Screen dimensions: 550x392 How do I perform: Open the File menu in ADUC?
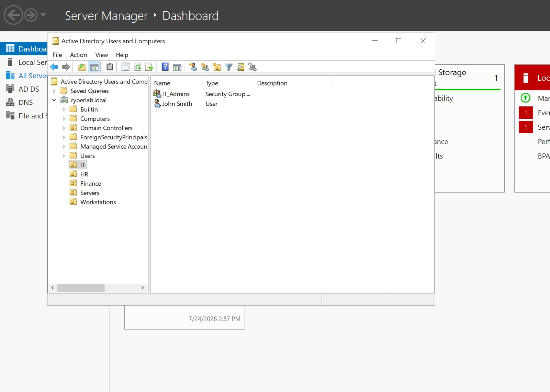(x=57, y=55)
